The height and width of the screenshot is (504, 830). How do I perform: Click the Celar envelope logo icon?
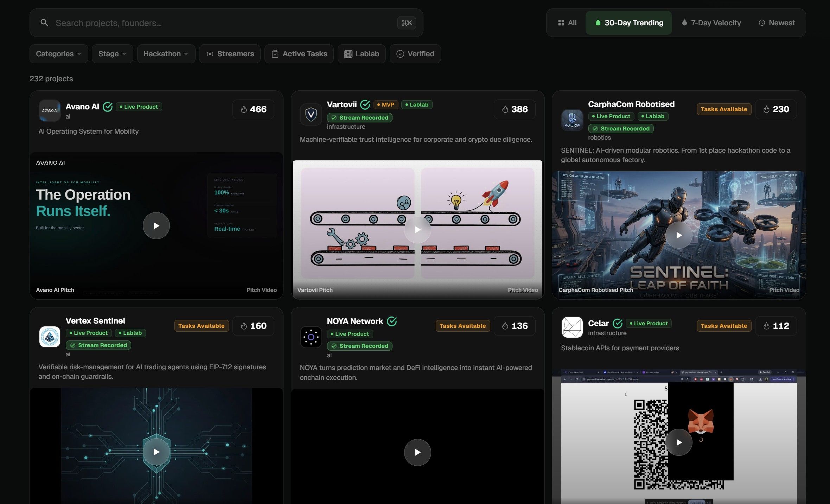click(x=572, y=327)
